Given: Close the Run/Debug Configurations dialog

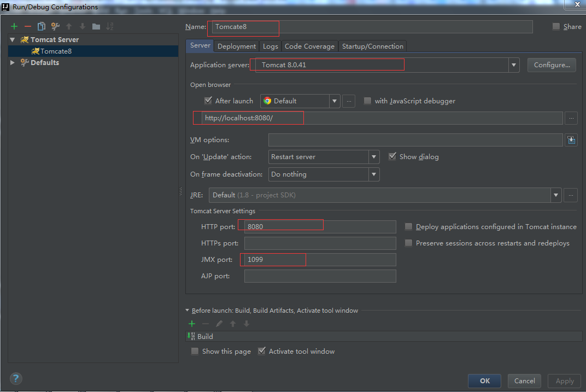Looking at the screenshot, I should [x=577, y=4].
